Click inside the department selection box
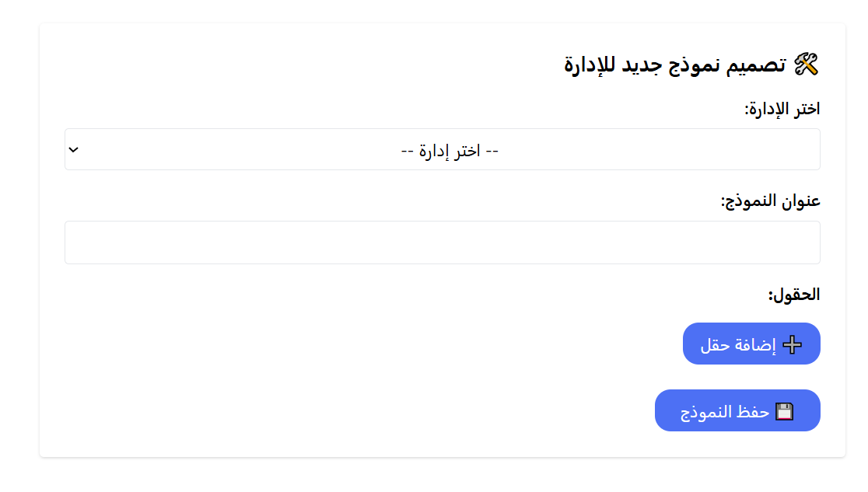868x492 pixels. (442, 148)
